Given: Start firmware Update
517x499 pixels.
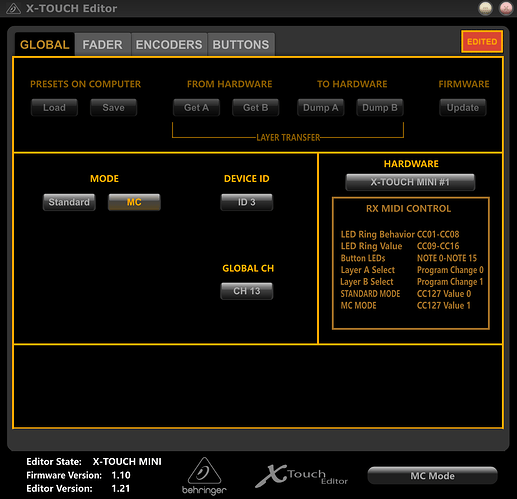Looking at the screenshot, I should (463, 108).
